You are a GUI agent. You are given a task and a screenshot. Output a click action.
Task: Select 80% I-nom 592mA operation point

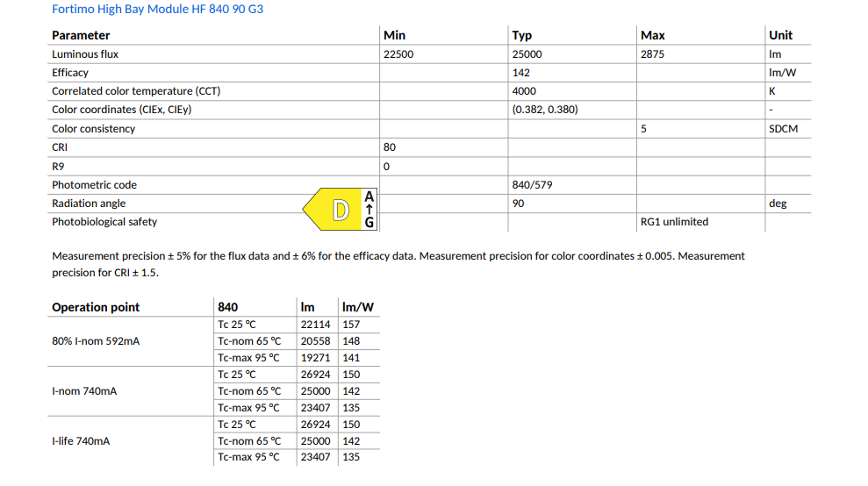(x=96, y=341)
